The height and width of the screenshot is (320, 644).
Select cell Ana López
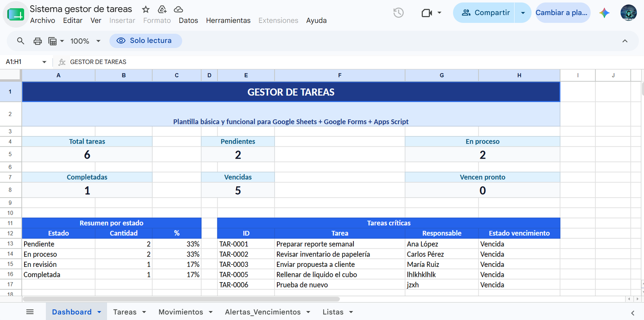pos(442,244)
